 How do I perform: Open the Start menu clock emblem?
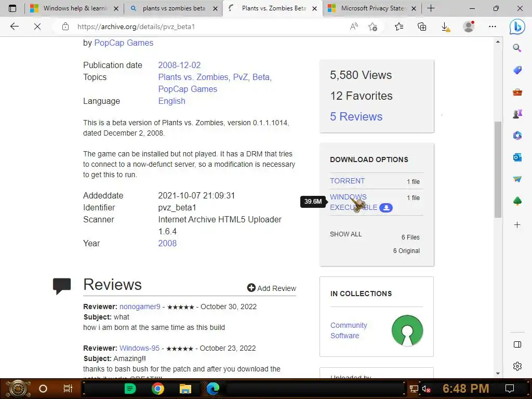tap(18, 389)
